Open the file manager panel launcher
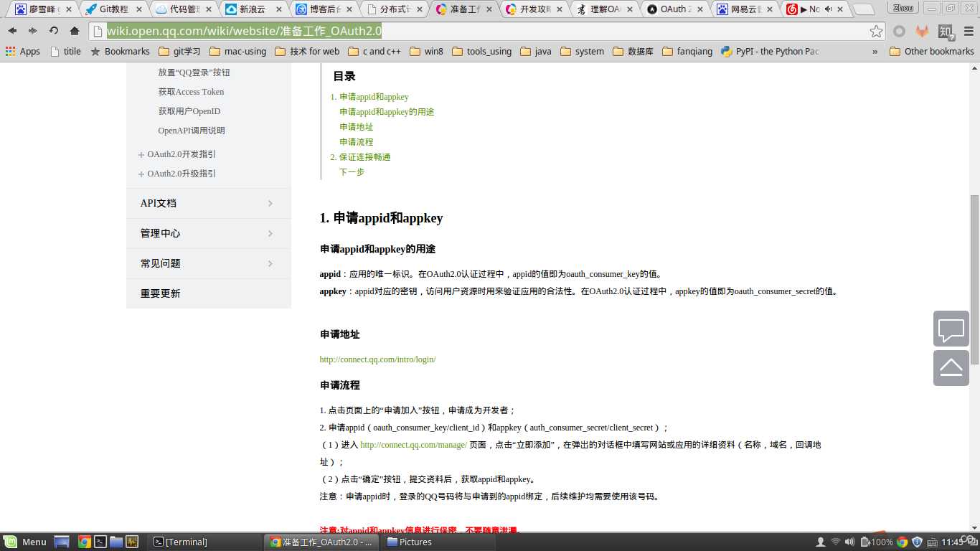Viewport: 980px width, 551px height. tap(116, 542)
